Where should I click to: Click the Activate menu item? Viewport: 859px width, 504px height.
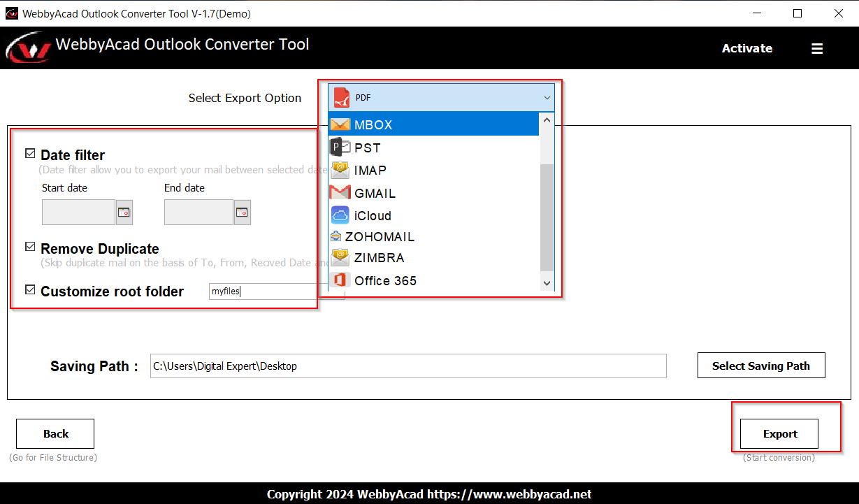[746, 48]
